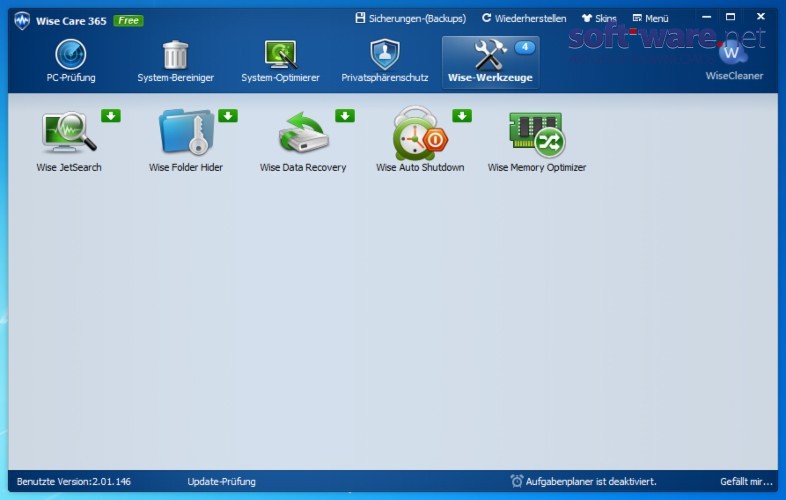The height and width of the screenshot is (500, 786).
Task: Click the Wise Care 365 shield logo
Action: pos(22,21)
